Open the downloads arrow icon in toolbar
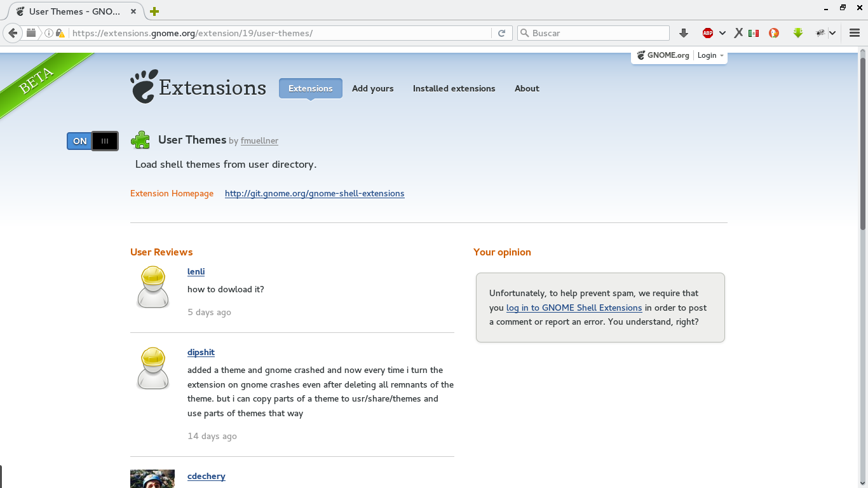 tap(684, 33)
